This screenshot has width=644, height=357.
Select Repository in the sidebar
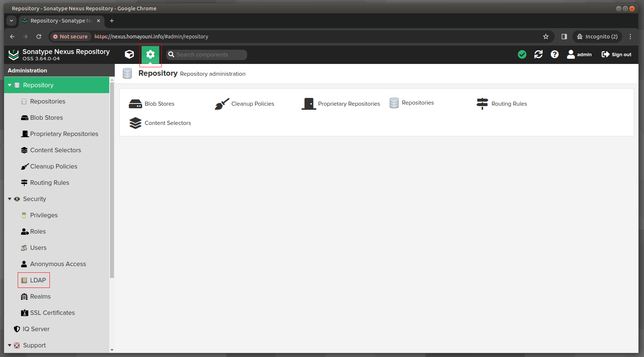[56, 85]
